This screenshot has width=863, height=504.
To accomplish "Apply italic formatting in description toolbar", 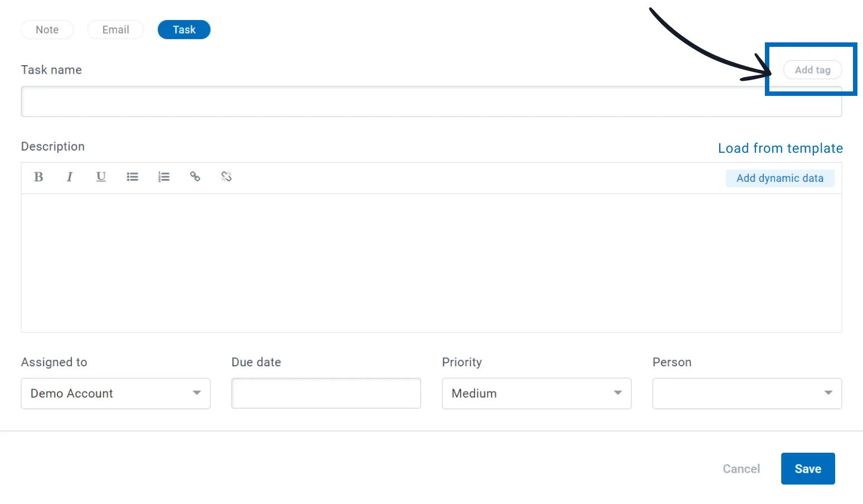I will (70, 177).
